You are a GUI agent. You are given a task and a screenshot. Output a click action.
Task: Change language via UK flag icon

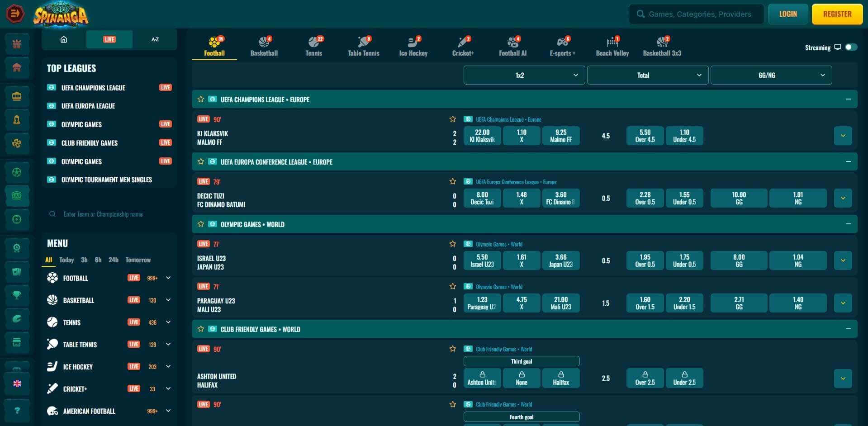coord(17,383)
